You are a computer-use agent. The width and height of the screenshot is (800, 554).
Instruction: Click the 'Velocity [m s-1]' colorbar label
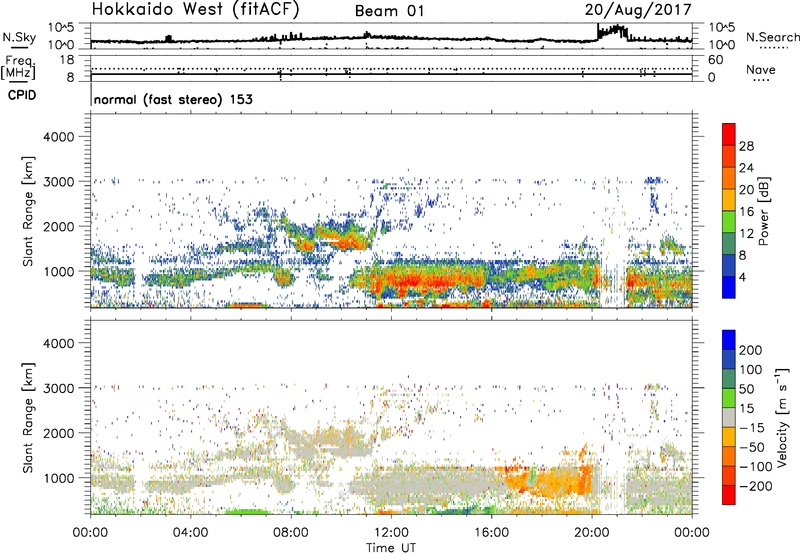point(782,417)
